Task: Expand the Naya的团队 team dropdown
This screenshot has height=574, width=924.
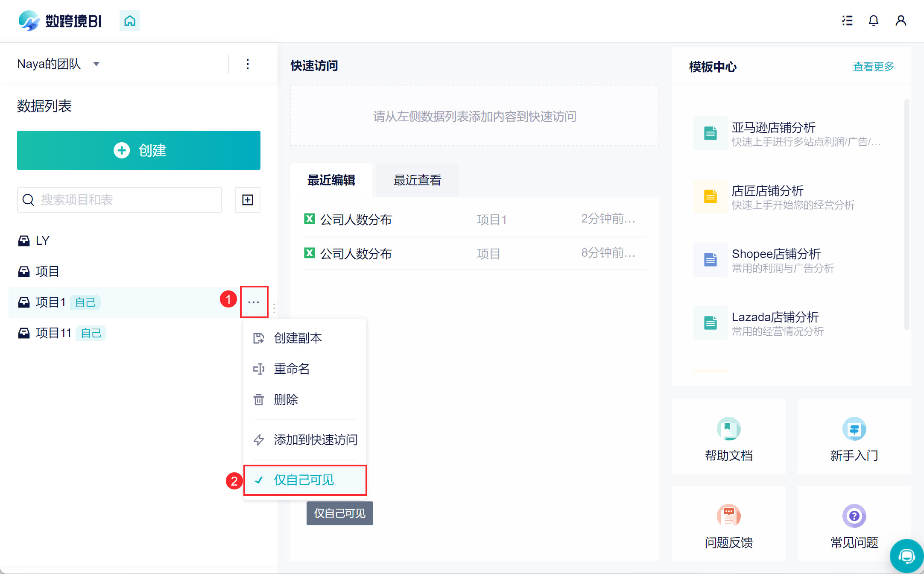Action: pyautogui.click(x=96, y=64)
